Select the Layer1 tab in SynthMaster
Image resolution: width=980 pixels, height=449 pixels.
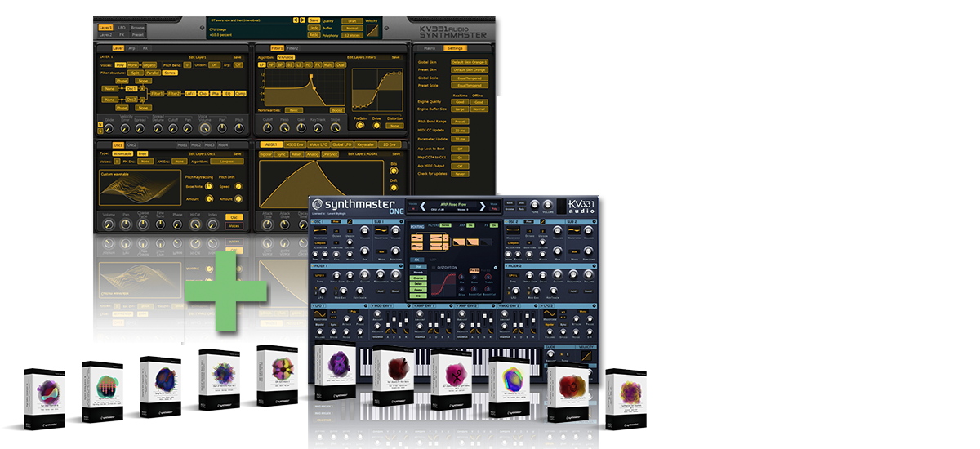[105, 28]
